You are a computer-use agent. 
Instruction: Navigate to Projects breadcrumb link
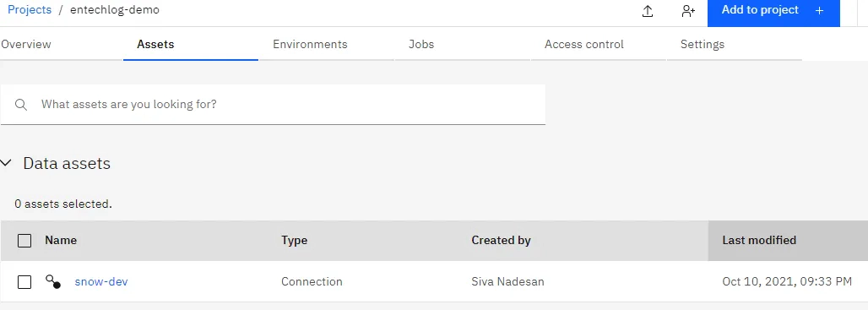(30, 10)
